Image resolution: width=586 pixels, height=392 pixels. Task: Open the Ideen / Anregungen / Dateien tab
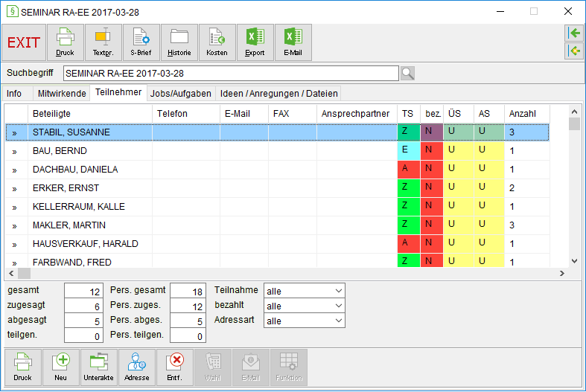tap(278, 93)
